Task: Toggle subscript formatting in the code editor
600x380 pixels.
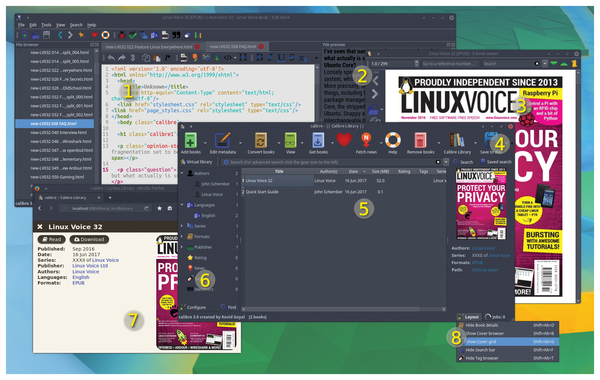Action: 303,58
